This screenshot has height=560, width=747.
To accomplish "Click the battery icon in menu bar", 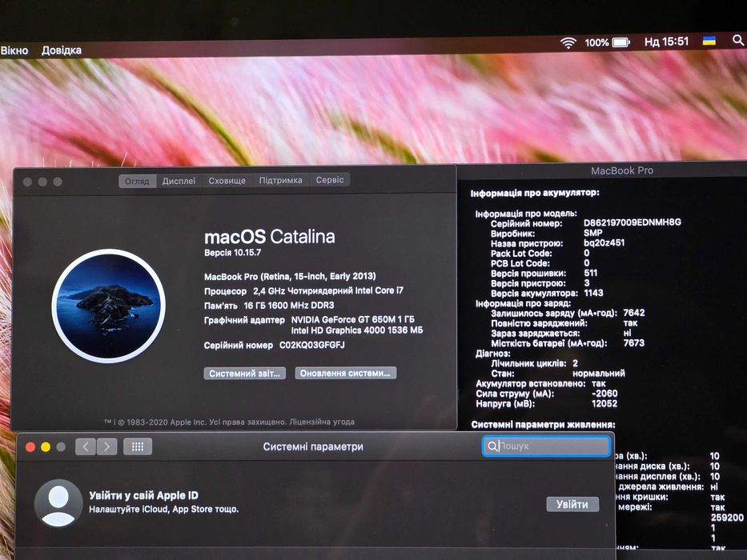I will point(621,42).
